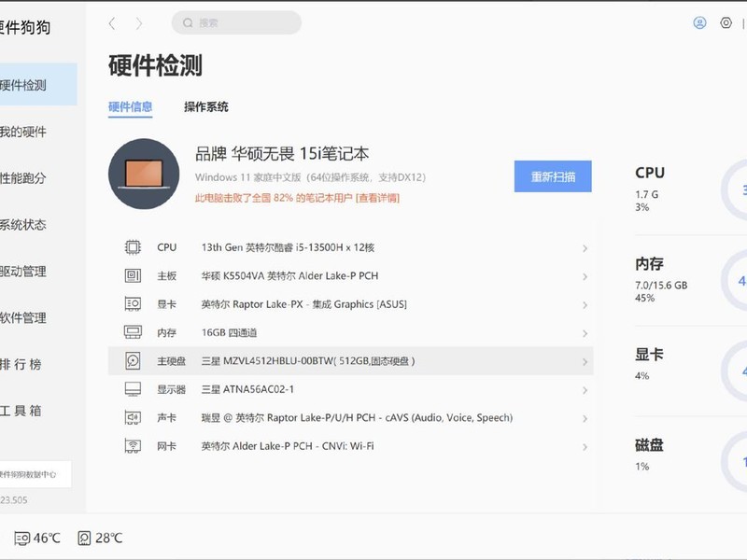Click the forward navigation arrow
Screen dimensions: 747x560
pos(138,23)
